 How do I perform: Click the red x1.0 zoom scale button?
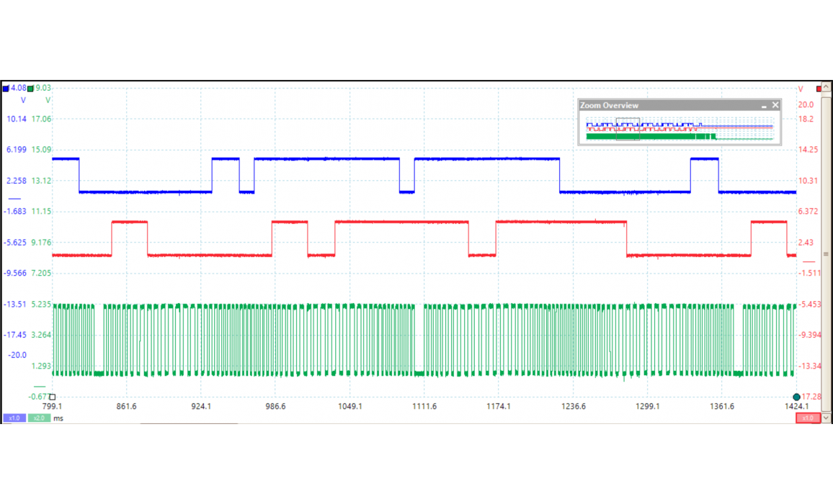[x=807, y=418]
